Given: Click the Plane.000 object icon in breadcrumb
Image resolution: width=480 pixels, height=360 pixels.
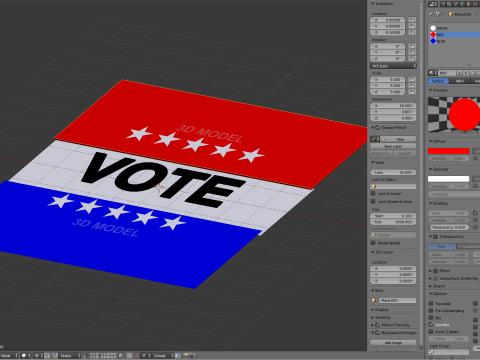Looking at the screenshot, I should click(451, 14).
